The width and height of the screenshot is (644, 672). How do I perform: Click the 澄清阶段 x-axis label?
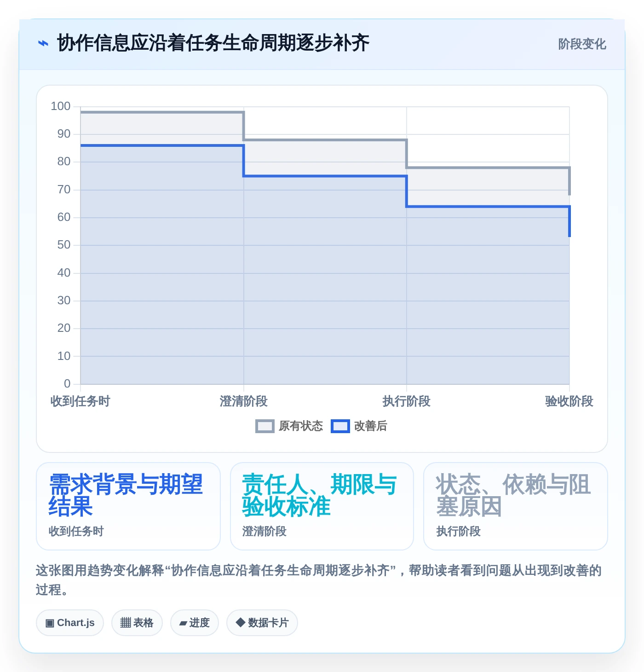tap(244, 401)
